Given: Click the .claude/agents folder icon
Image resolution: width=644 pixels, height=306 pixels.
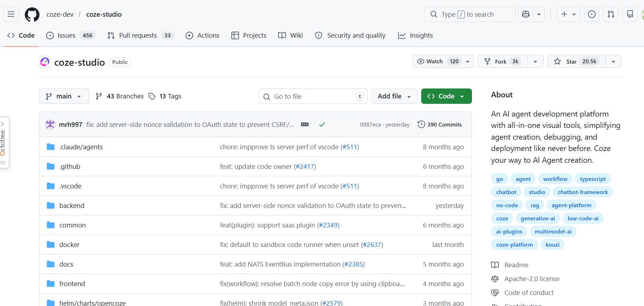Looking at the screenshot, I should tap(51, 147).
